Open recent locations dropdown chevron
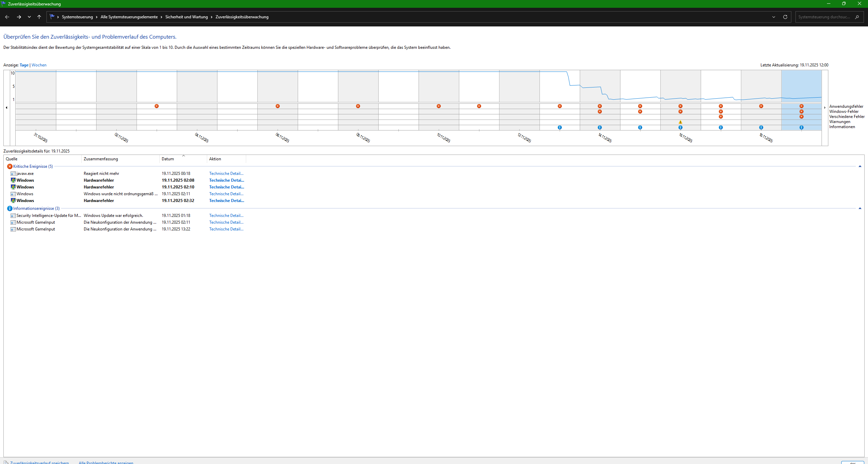This screenshot has width=868, height=464. point(29,17)
